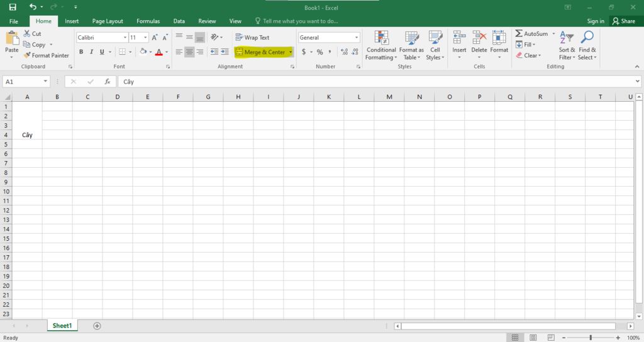Viewport: 644px width, 342px height.
Task: Click the Name Box showing A1
Action: (23, 82)
